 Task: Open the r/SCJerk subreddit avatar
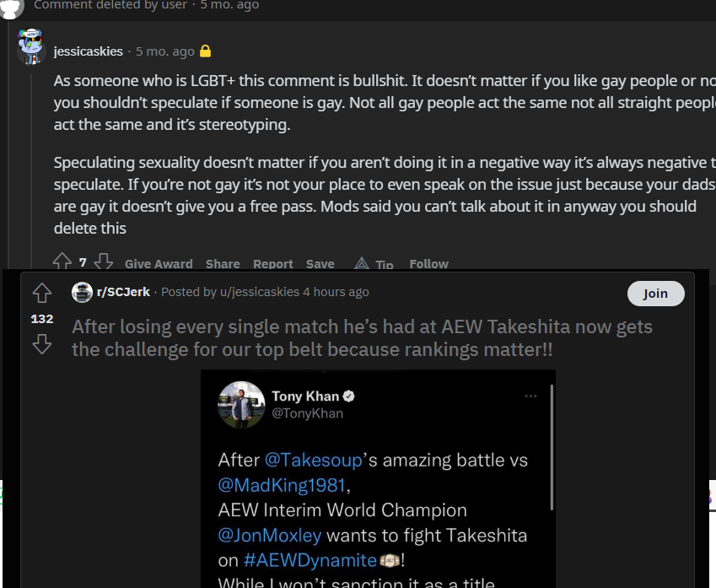82,292
